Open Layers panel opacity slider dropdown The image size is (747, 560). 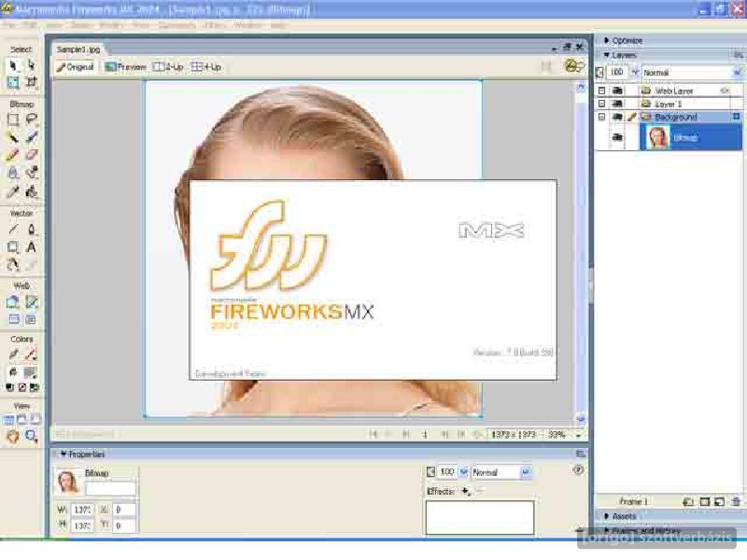(635, 73)
